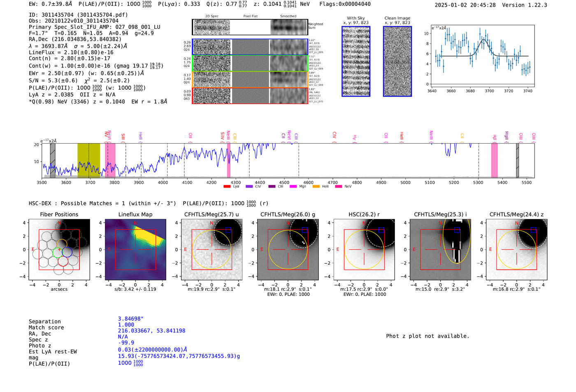The height and width of the screenshot is (392, 576).
Task: Click the orange fiber circle in Fiber Positions
Action: [62, 244]
